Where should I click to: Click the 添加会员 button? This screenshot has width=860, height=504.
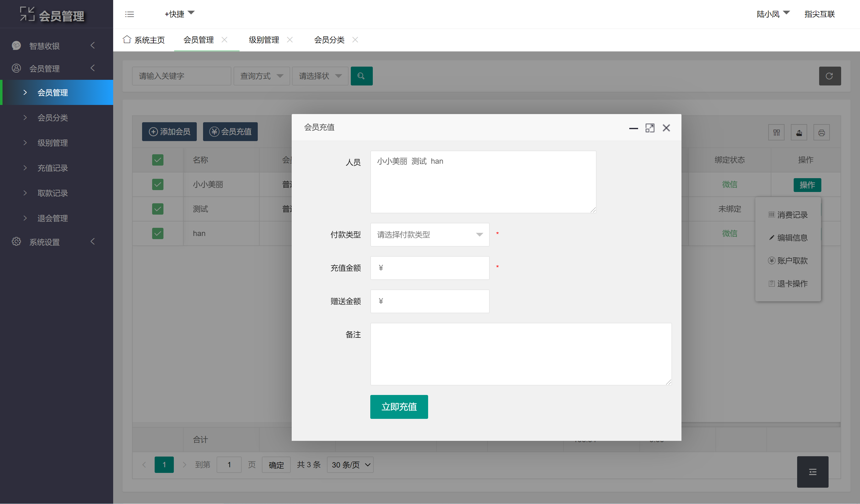(169, 131)
